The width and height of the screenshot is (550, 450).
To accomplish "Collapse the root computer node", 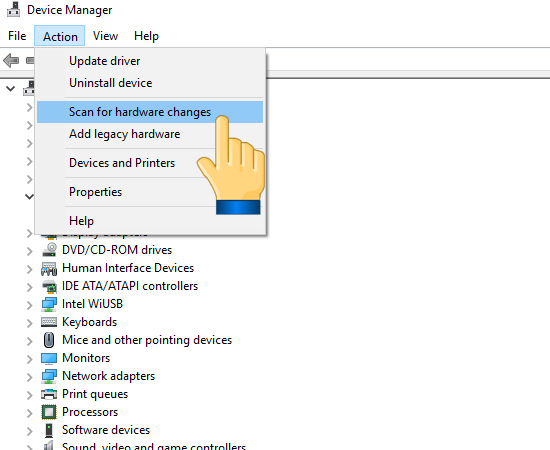I will click(11, 89).
